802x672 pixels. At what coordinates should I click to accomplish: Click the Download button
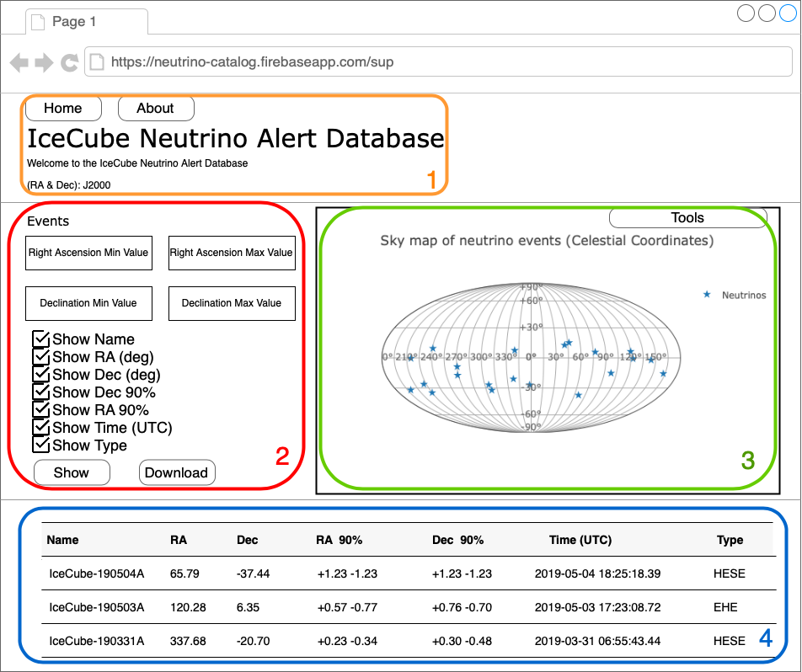(177, 472)
